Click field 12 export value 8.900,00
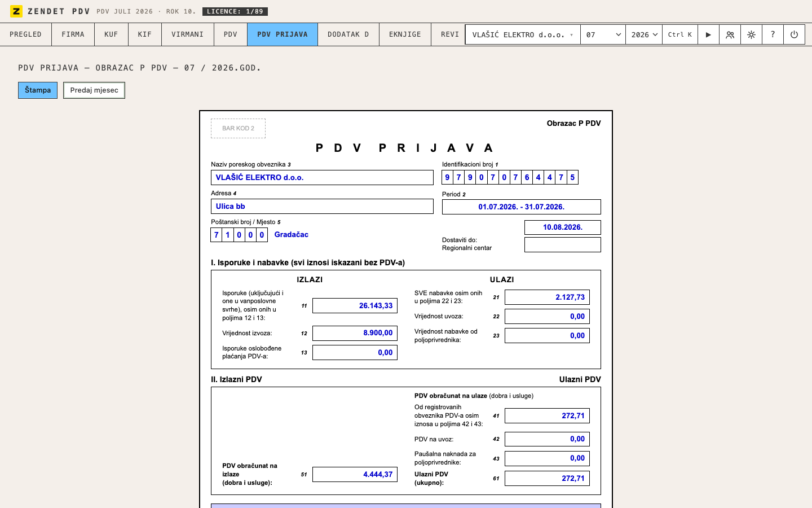The width and height of the screenshot is (812, 508). 355,333
